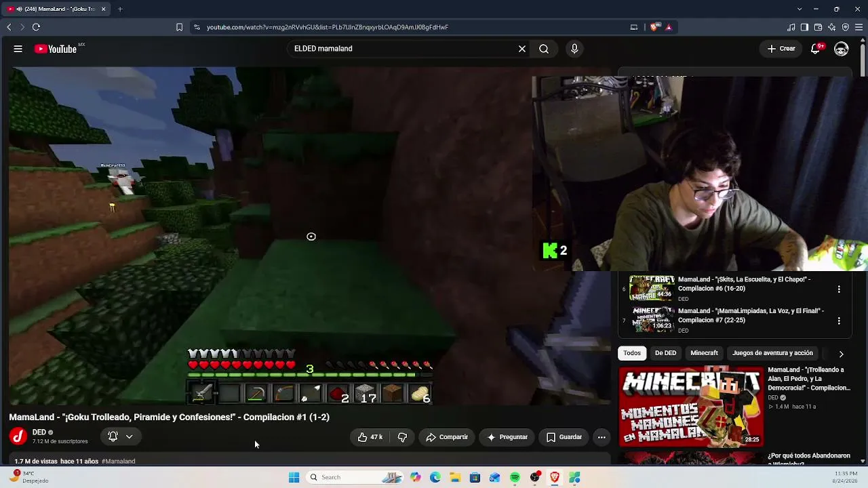Mute the MamaLand tab audio icon
This screenshot has height=488, width=868.
click(x=19, y=9)
